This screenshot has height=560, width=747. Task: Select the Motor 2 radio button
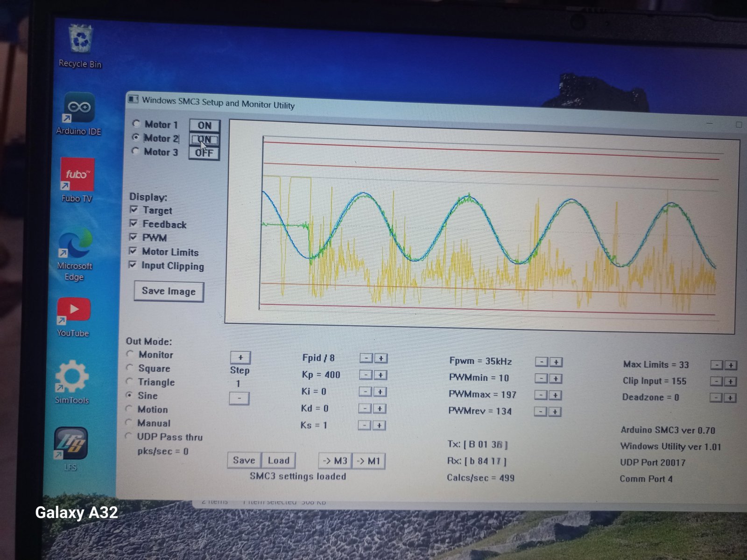click(x=136, y=137)
